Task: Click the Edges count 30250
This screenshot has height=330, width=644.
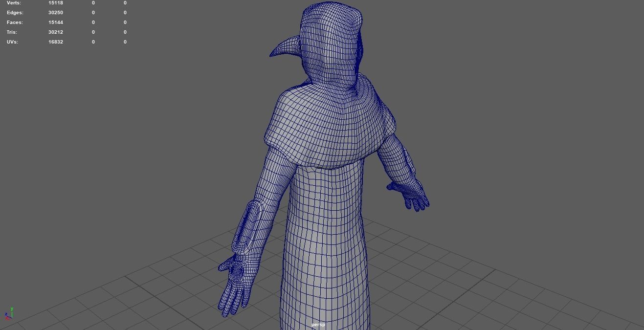Action: tap(55, 12)
